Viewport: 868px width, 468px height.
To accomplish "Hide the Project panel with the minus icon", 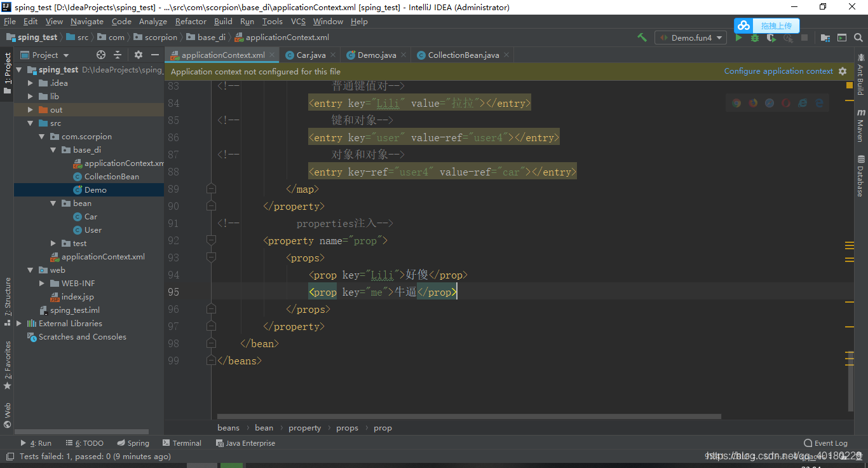I will point(155,55).
